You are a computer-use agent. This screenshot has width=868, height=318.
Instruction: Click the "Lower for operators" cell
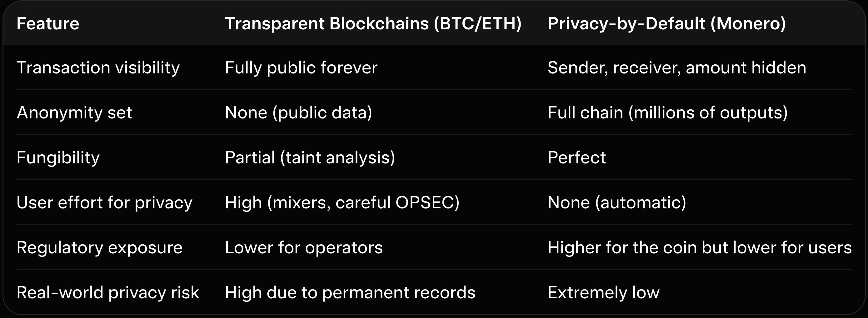point(304,248)
